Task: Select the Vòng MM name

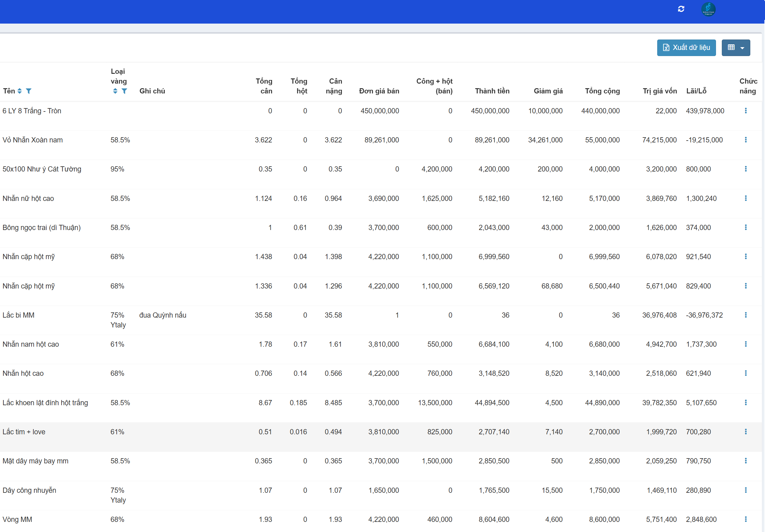Action: [x=17, y=520]
